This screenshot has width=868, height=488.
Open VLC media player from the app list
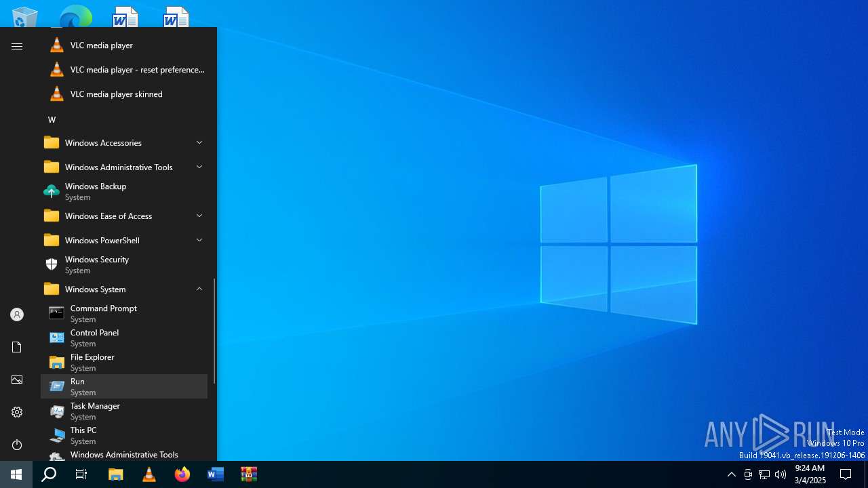pos(124,45)
